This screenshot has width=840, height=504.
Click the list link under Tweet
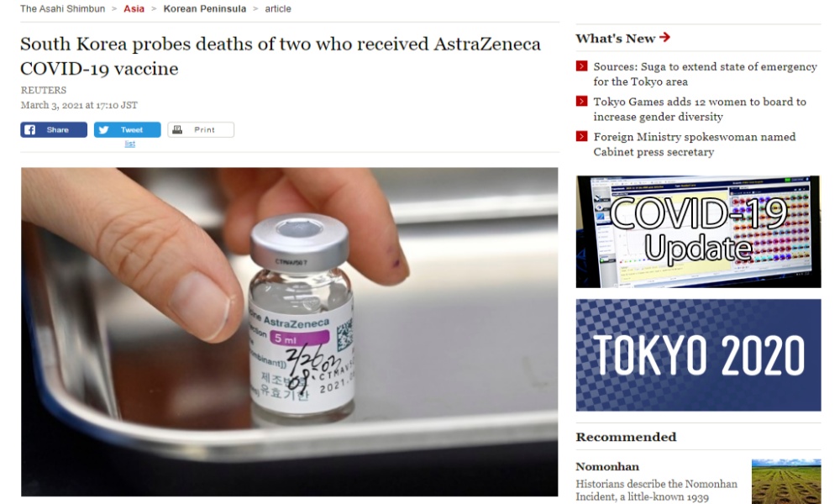[129, 144]
